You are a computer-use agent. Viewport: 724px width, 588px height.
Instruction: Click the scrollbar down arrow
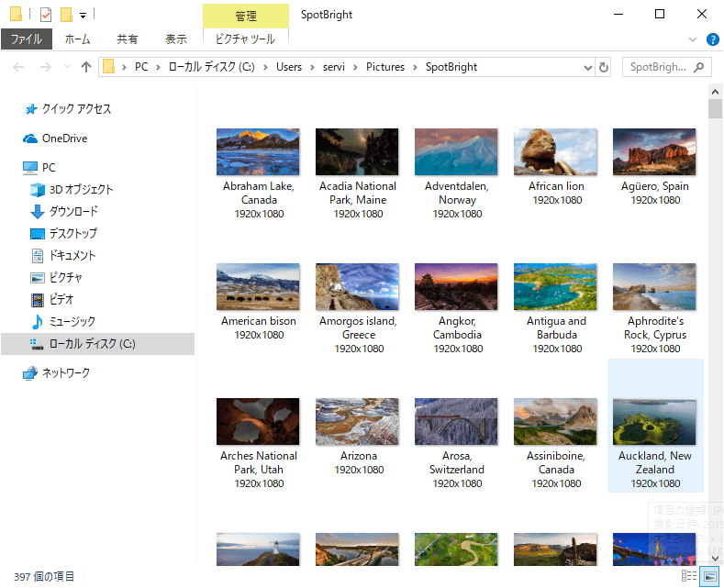pos(715,559)
